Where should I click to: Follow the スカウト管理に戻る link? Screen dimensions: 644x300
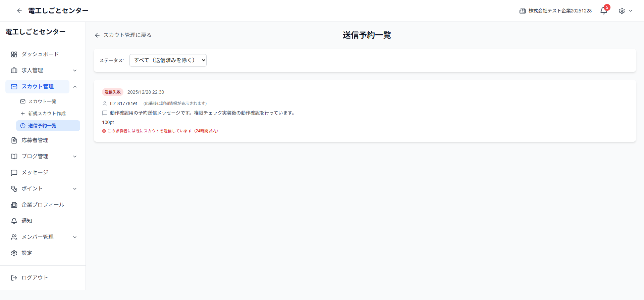pyautogui.click(x=127, y=35)
